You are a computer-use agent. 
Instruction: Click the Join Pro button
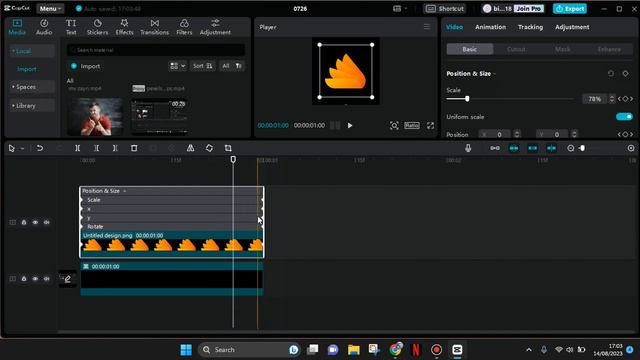(x=529, y=9)
